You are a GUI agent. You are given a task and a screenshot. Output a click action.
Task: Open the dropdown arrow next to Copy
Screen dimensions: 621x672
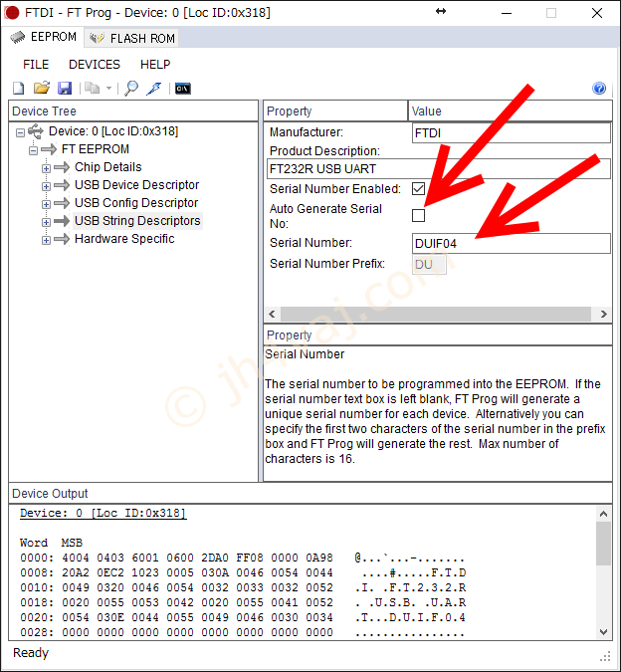[x=108, y=89]
